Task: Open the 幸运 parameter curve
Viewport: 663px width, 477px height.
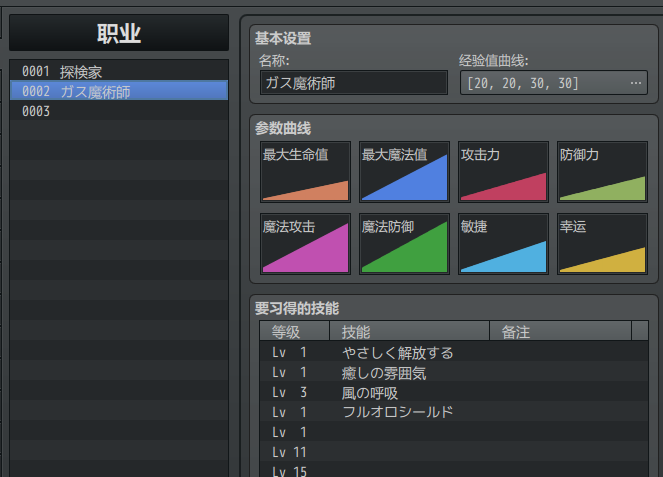Action: click(x=602, y=244)
